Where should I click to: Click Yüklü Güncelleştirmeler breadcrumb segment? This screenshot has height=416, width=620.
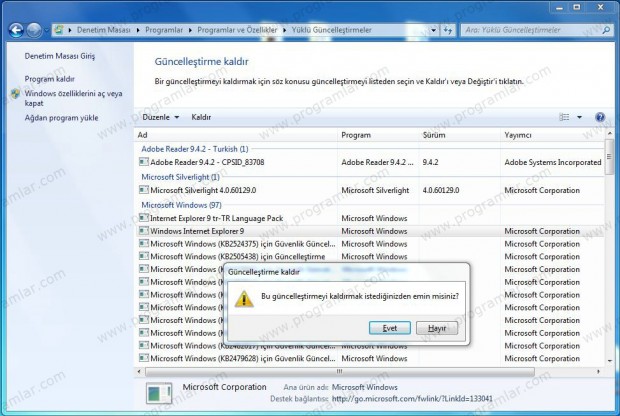[x=332, y=30]
